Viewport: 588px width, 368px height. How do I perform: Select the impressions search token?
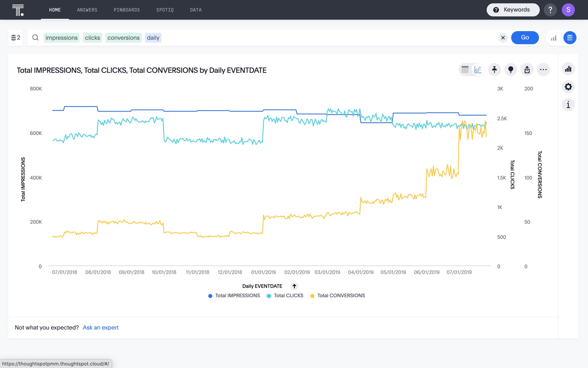click(x=62, y=37)
